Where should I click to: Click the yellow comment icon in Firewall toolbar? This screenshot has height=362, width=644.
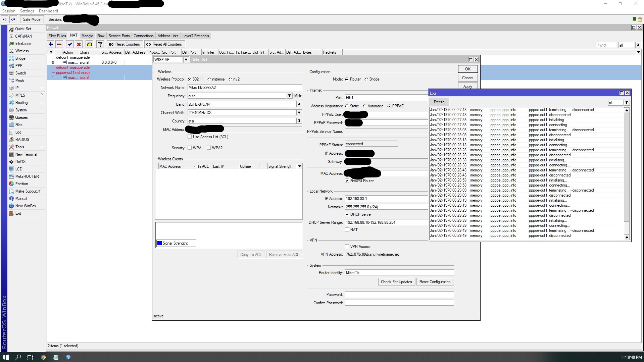[89, 44]
